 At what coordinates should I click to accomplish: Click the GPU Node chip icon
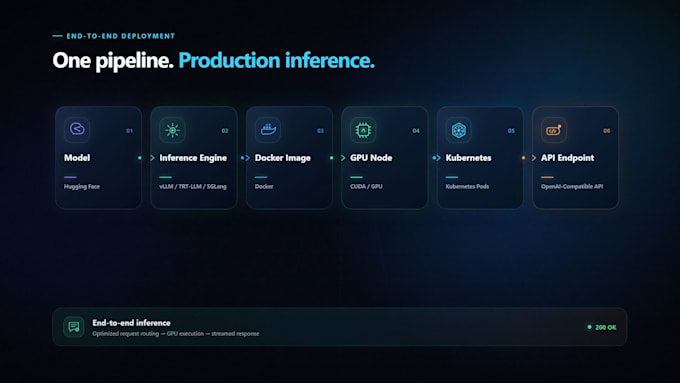(x=363, y=130)
